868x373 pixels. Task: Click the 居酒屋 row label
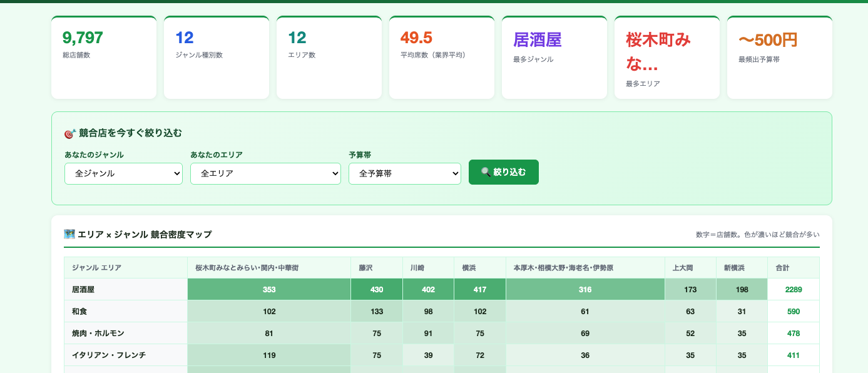pyautogui.click(x=126, y=289)
